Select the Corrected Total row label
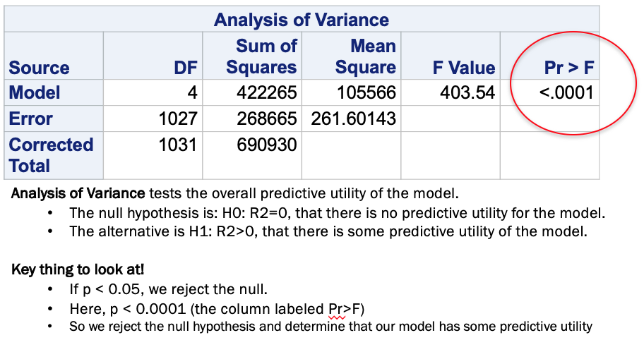 tap(51, 155)
